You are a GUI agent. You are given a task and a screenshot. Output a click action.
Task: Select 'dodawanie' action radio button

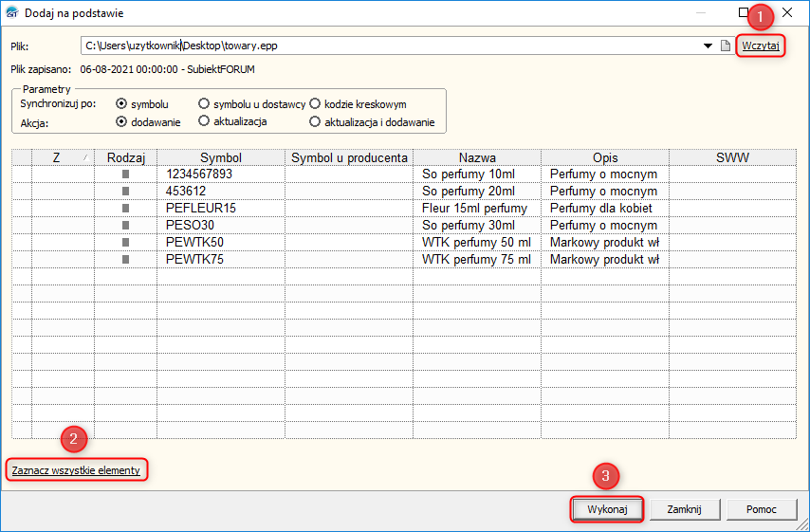(x=120, y=121)
